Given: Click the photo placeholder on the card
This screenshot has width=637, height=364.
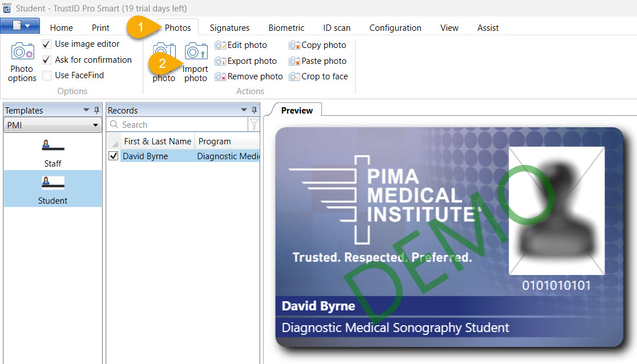Looking at the screenshot, I should pos(557,211).
